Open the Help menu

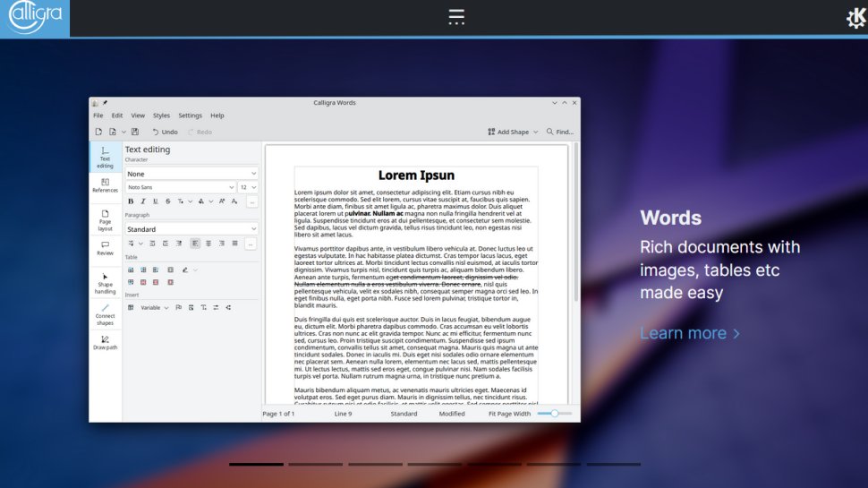pyautogui.click(x=217, y=116)
